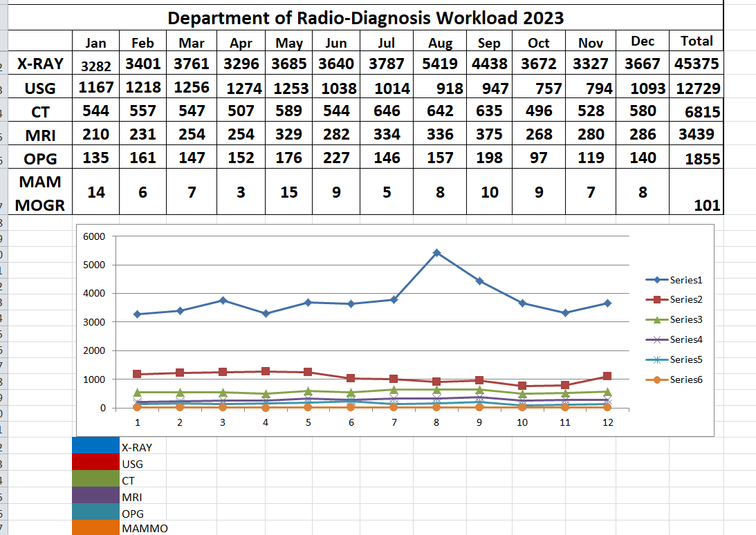The image size is (756, 535).
Task: Click the X-RAY total value 45375
Action: (x=696, y=64)
